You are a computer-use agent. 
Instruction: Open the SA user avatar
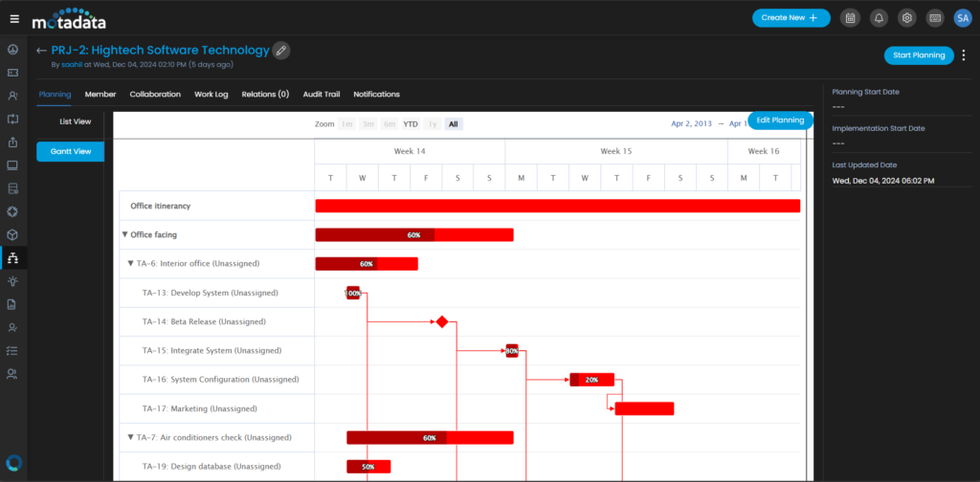pos(963,18)
